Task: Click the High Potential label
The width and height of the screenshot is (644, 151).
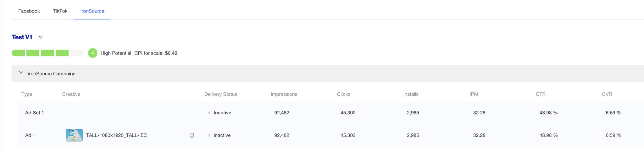Action: 116,53
